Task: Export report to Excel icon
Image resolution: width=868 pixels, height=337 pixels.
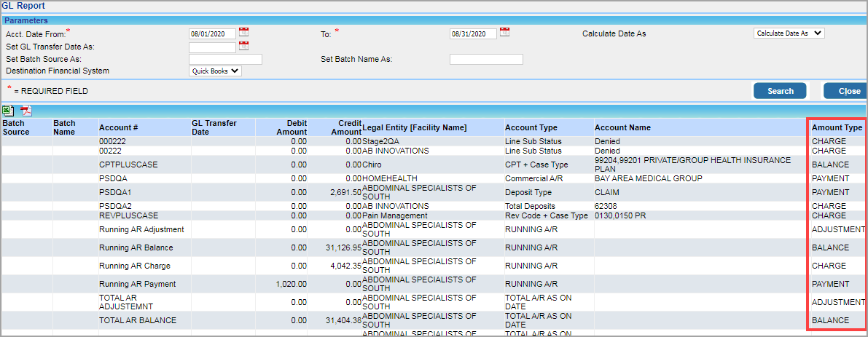Action: coord(8,111)
